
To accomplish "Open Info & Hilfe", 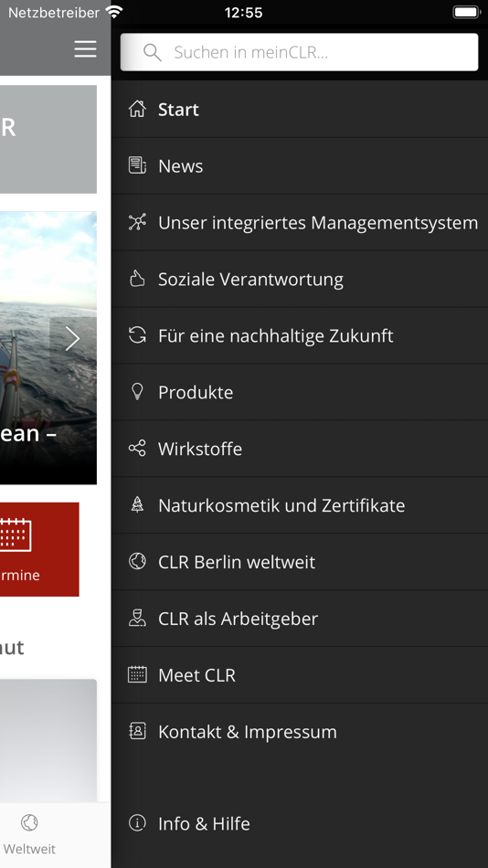I will [x=300, y=823].
